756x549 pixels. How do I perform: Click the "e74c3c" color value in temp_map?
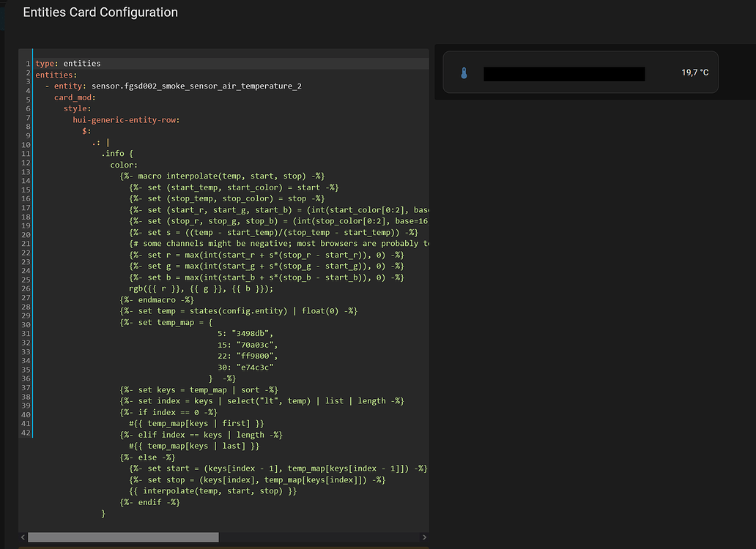coord(253,367)
